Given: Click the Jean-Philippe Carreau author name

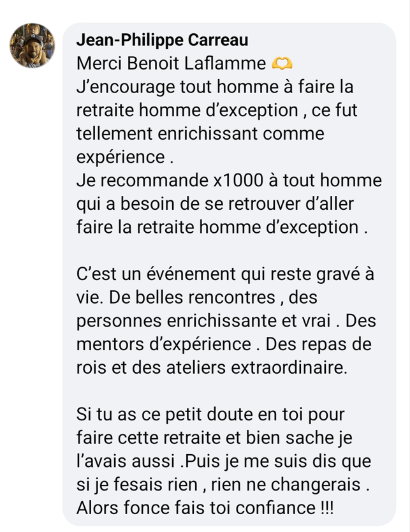Looking at the screenshot, I should point(162,40).
